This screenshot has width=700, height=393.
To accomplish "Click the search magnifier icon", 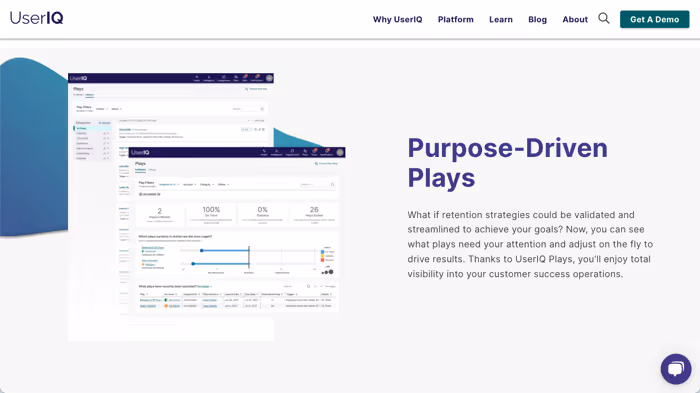I will point(604,18).
